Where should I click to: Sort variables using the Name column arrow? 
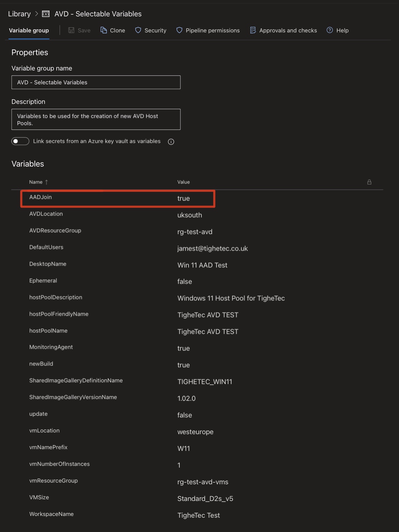pyautogui.click(x=46, y=182)
